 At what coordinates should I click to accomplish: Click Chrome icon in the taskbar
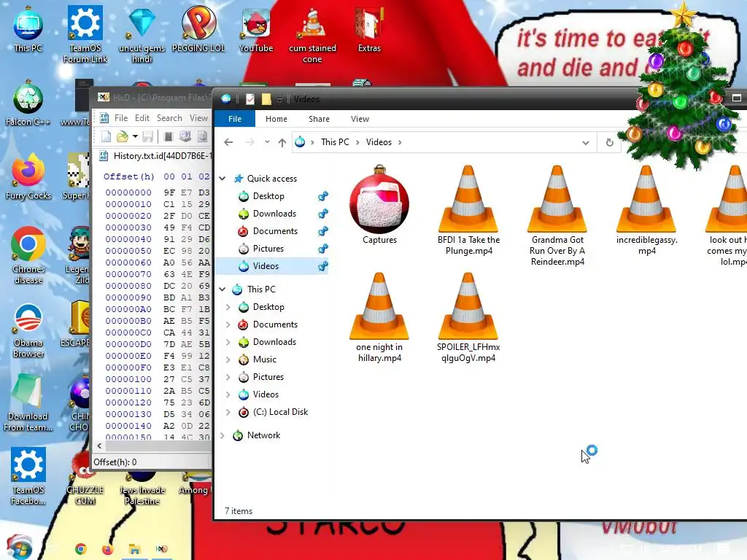click(x=81, y=549)
